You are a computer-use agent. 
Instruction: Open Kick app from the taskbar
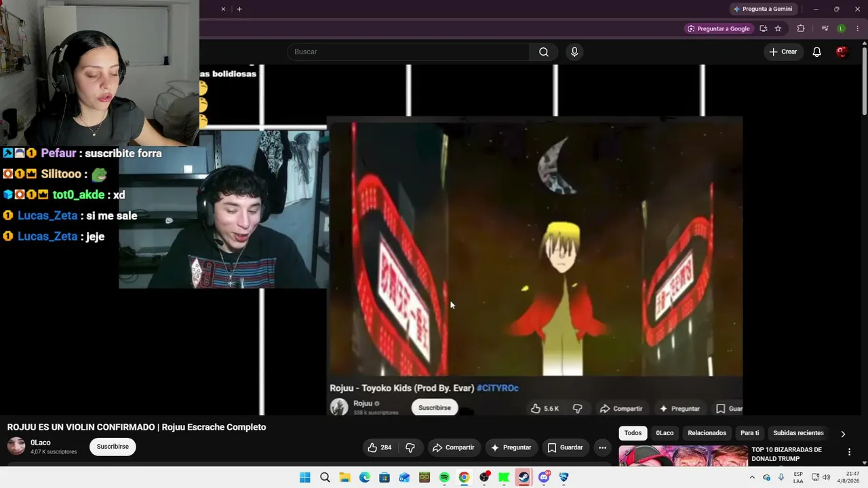(x=504, y=477)
